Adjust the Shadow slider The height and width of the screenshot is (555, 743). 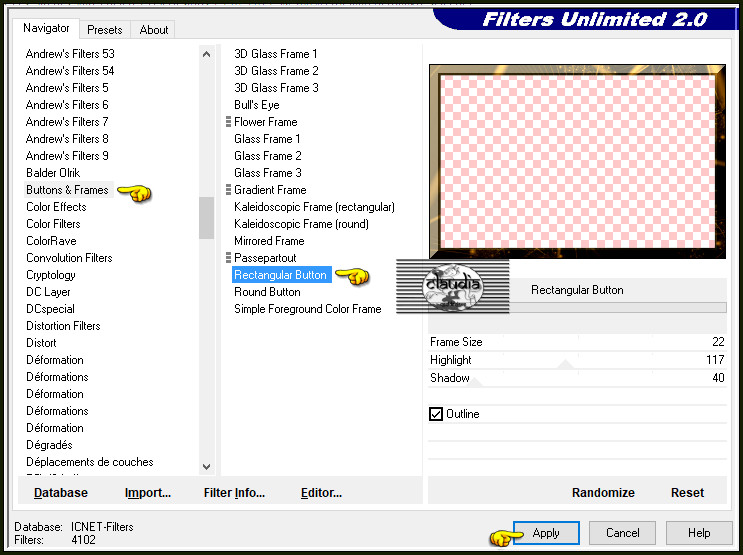pyautogui.click(x=577, y=378)
